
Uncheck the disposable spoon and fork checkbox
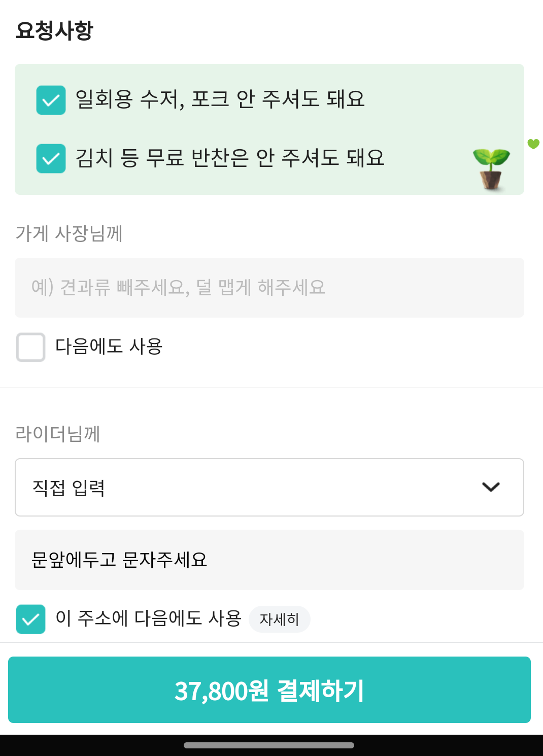(51, 100)
